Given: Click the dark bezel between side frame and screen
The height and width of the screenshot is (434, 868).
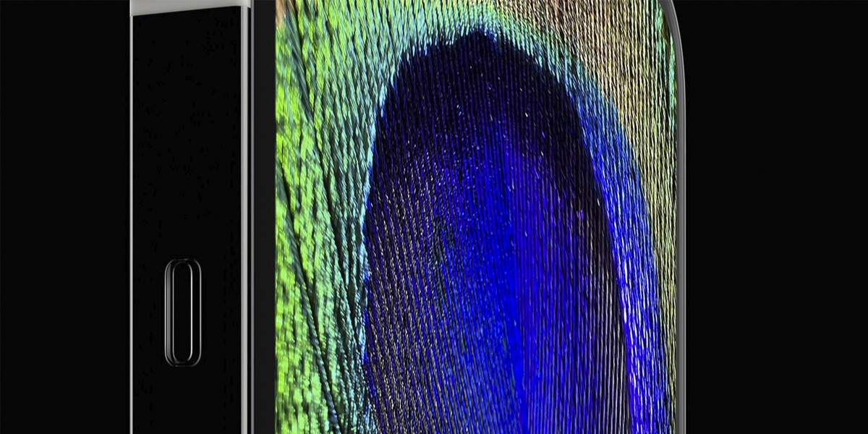Looking at the screenshot, I should pyautogui.click(x=263, y=217).
